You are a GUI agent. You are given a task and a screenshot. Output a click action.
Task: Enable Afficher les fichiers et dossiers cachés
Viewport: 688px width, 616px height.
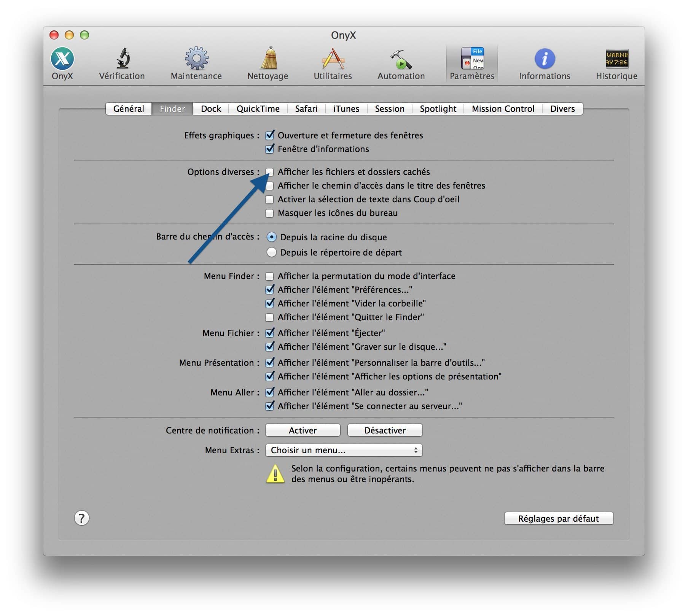tap(270, 172)
